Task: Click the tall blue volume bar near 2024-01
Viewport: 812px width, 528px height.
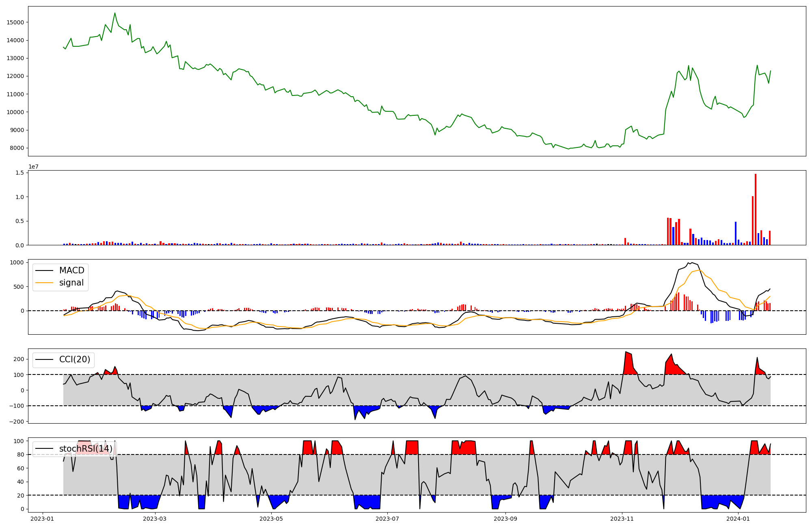Action: pos(736,233)
